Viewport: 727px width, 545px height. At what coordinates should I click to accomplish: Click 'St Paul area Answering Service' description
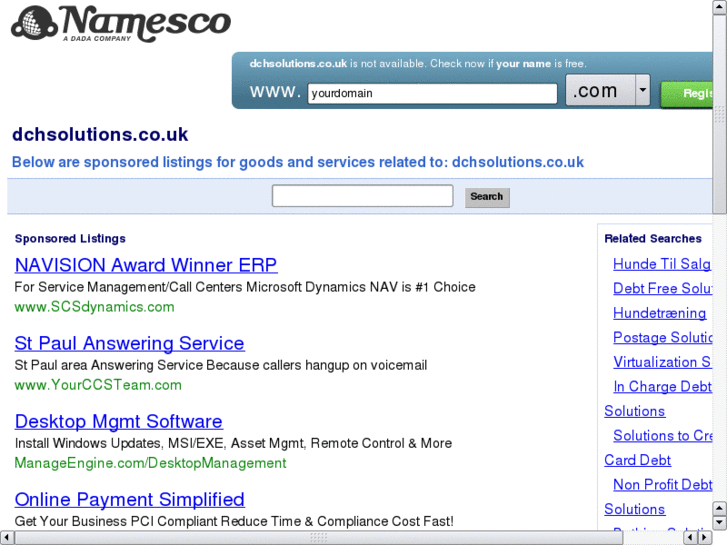[221, 365]
